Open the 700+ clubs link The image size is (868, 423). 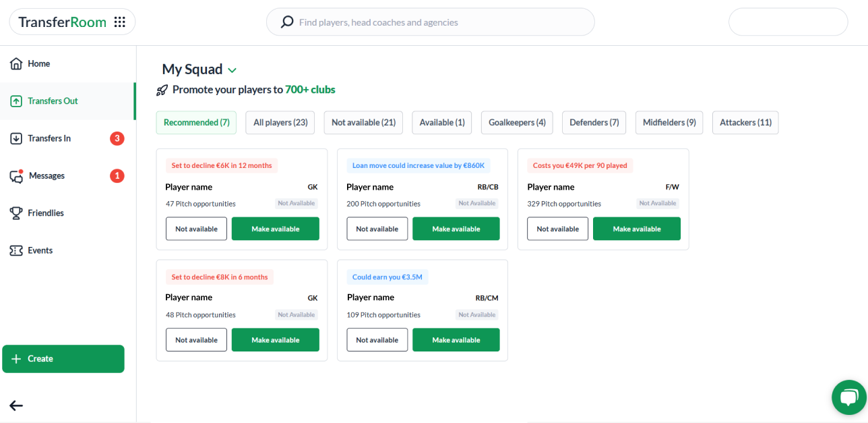click(x=310, y=89)
